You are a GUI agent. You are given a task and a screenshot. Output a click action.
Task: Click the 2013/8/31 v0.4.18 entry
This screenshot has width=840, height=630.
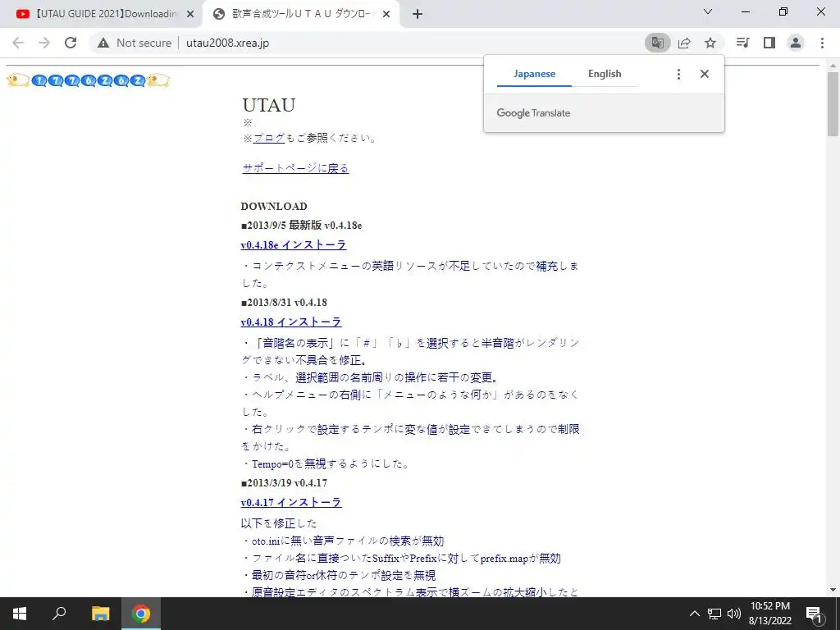click(284, 303)
